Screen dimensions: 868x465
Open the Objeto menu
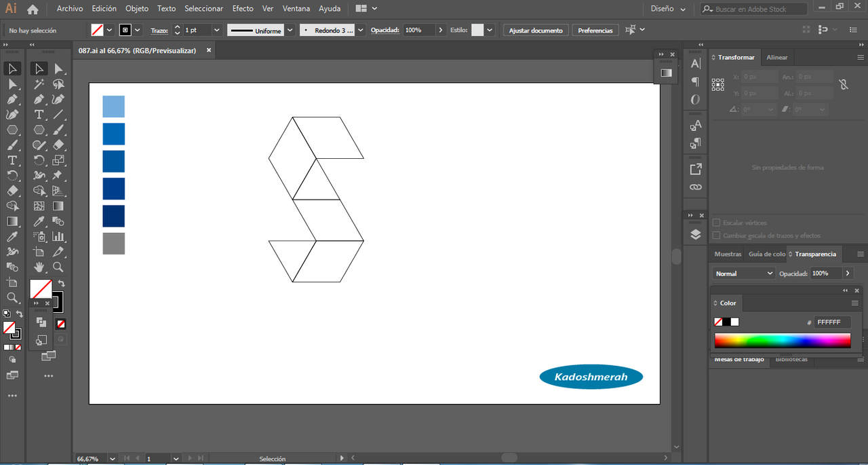coord(137,9)
